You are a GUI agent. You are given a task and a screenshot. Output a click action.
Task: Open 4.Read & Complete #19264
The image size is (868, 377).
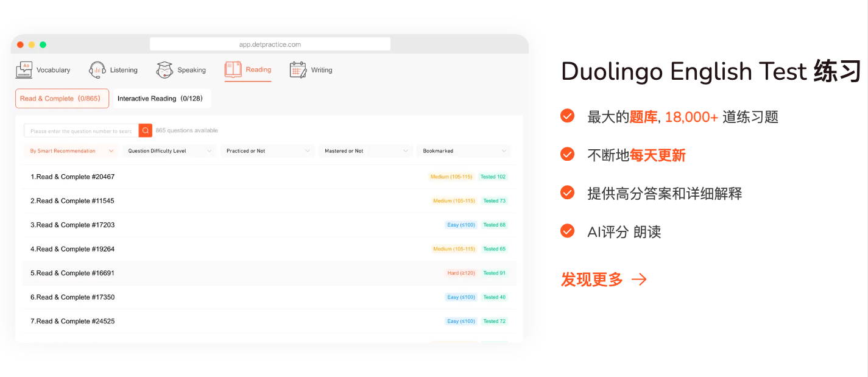pos(269,249)
